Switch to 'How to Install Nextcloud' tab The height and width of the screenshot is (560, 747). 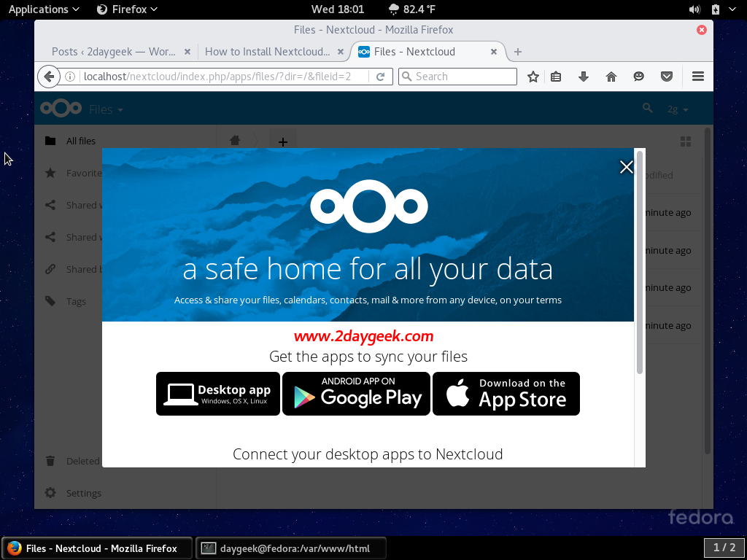[267, 52]
